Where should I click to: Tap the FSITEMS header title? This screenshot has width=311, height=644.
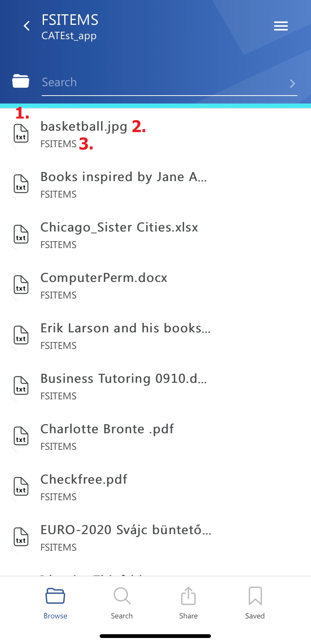coord(70,20)
